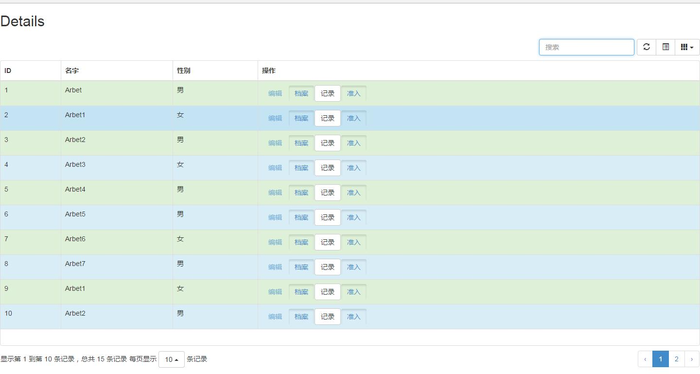This screenshot has height=374, width=700.
Task: Refresh the table with the refresh icon
Action: (x=646, y=47)
